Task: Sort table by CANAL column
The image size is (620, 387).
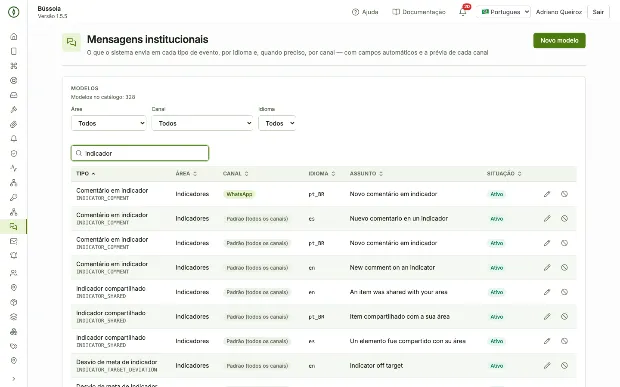Action: [236, 174]
